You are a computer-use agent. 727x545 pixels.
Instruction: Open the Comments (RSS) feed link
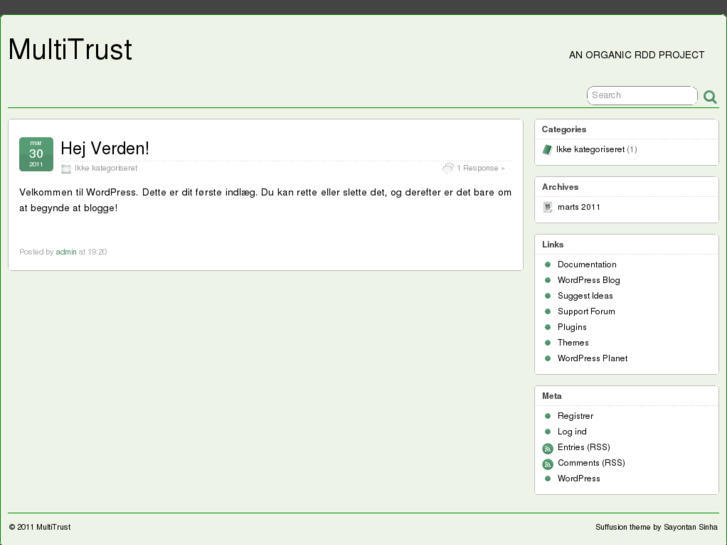pos(591,463)
